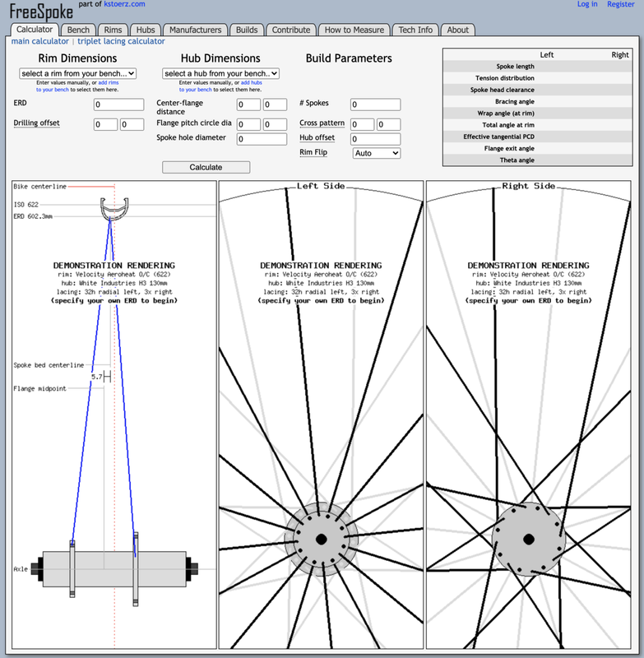Click right Center-flange distance input
The width and height of the screenshot is (644, 658).
pos(275,104)
